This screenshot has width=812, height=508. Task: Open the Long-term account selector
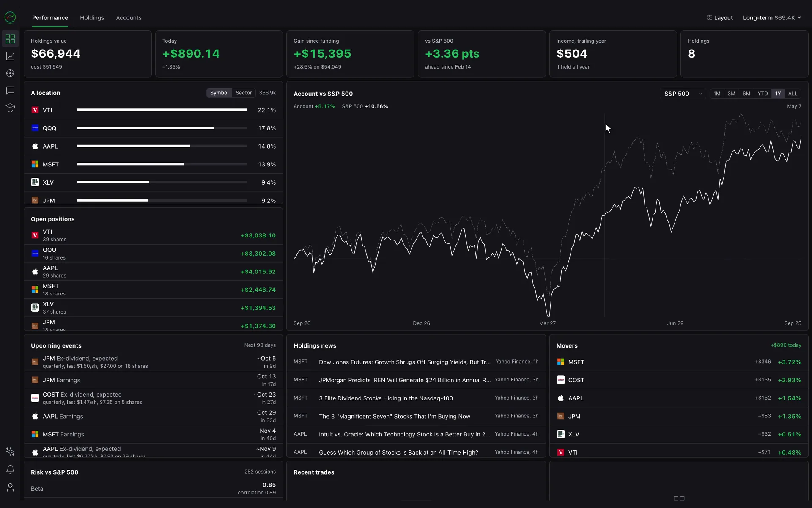point(772,18)
